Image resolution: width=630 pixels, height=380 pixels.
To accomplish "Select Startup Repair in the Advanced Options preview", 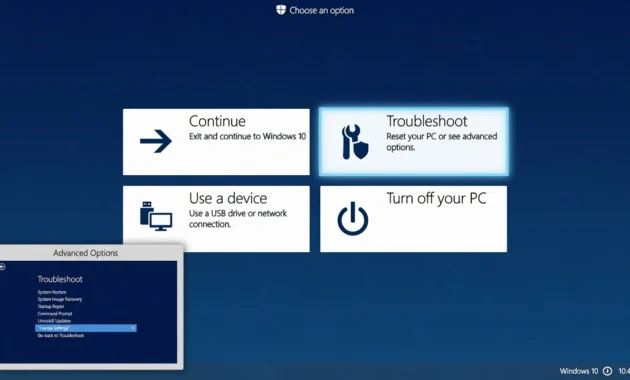I will tap(51, 306).
